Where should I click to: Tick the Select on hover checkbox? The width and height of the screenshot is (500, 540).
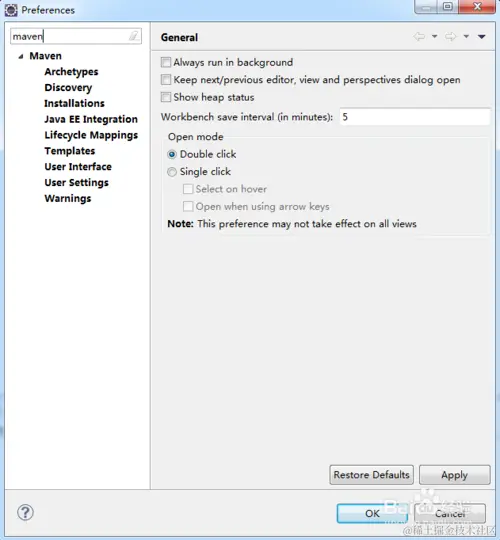188,189
